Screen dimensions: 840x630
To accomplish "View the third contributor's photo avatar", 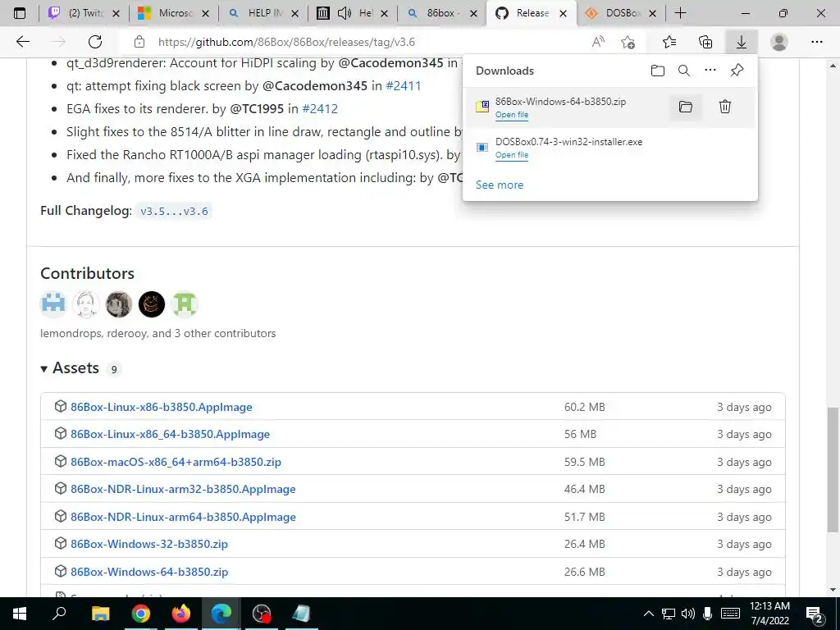I will point(119,304).
